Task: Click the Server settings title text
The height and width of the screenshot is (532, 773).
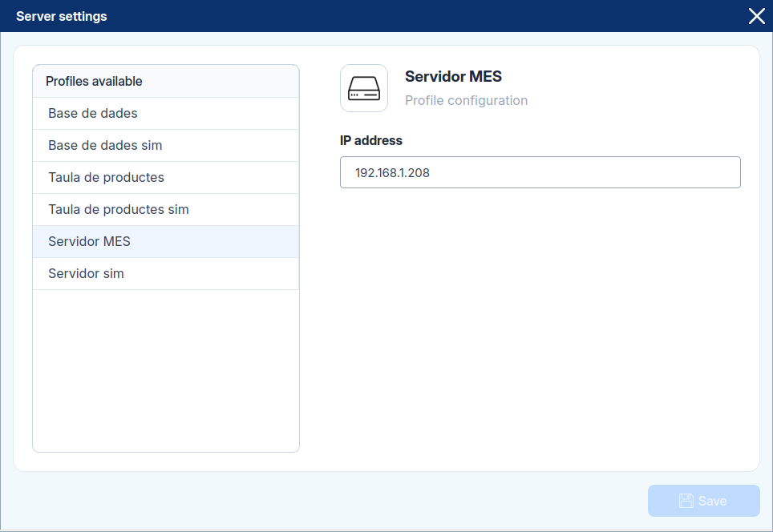Action: click(62, 16)
